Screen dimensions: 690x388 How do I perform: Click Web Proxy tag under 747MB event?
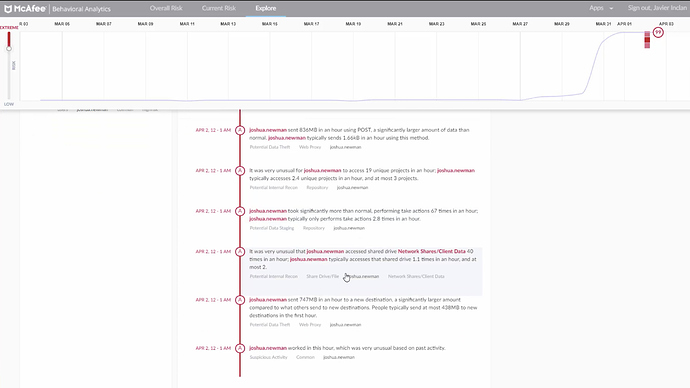click(x=310, y=325)
